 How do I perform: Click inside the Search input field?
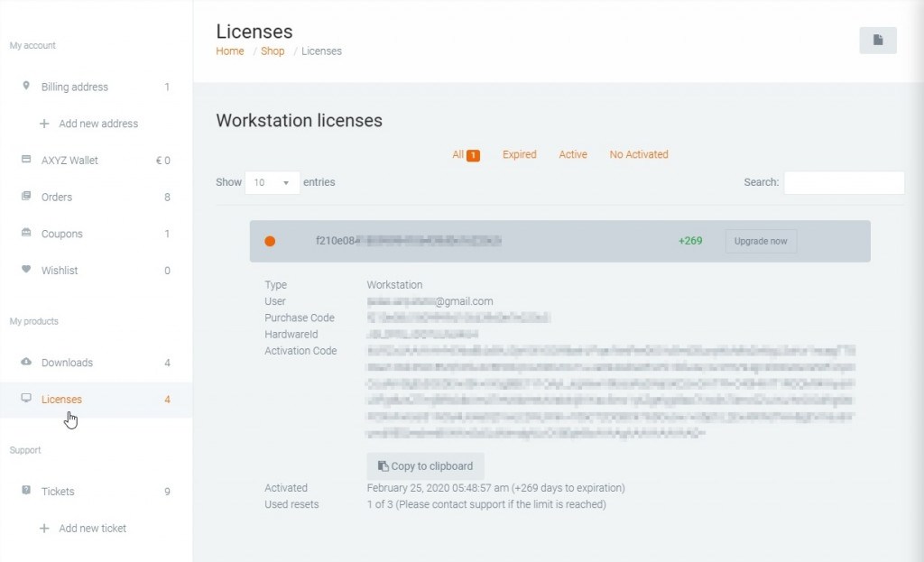pos(843,182)
